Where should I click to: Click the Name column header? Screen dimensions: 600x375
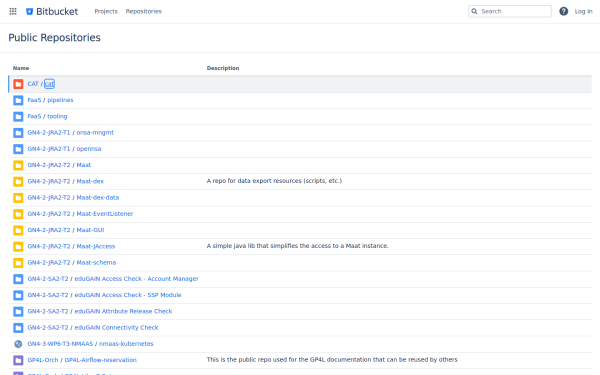pos(21,68)
